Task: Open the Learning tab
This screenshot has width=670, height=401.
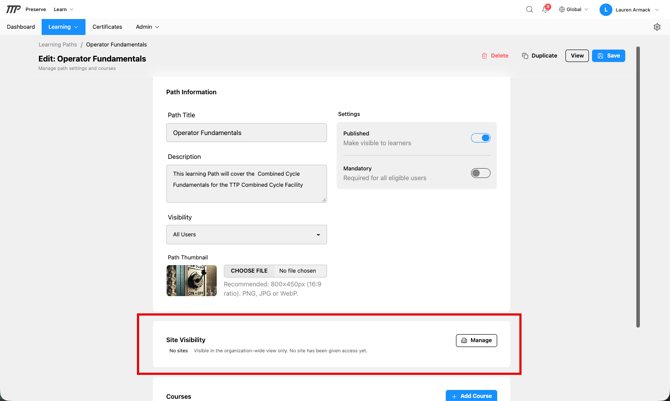Action: click(x=63, y=27)
